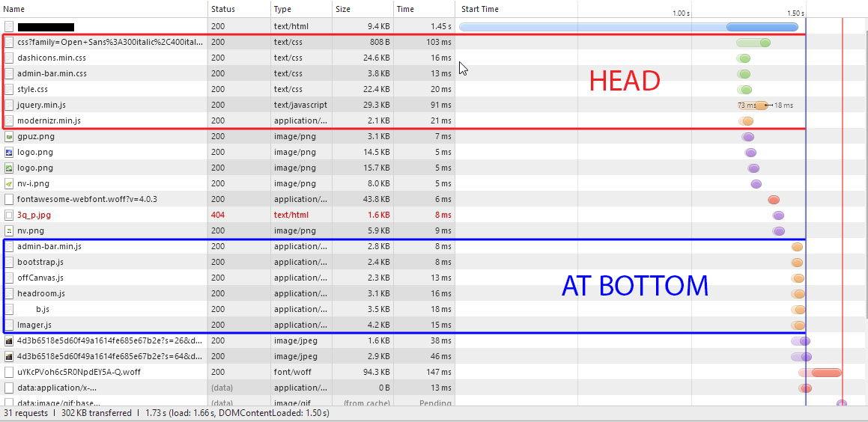Select the dashicons.min.css request row
868x422 pixels.
[x=52, y=58]
